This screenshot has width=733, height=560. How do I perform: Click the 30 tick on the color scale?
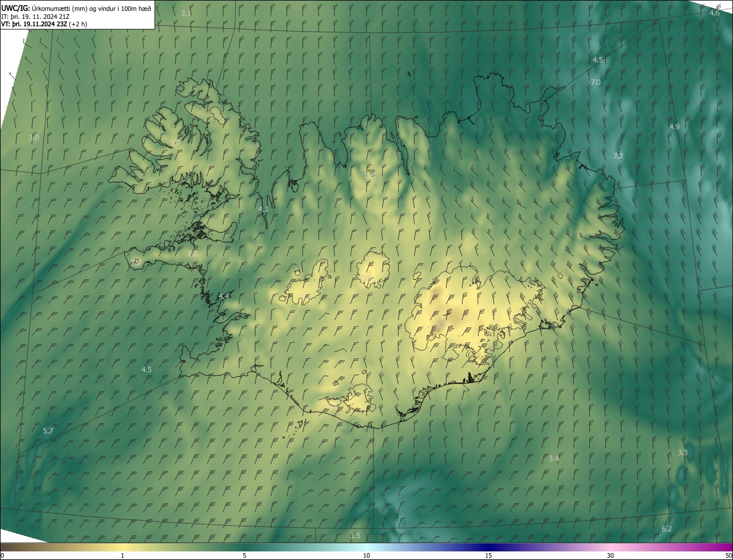tap(610, 556)
